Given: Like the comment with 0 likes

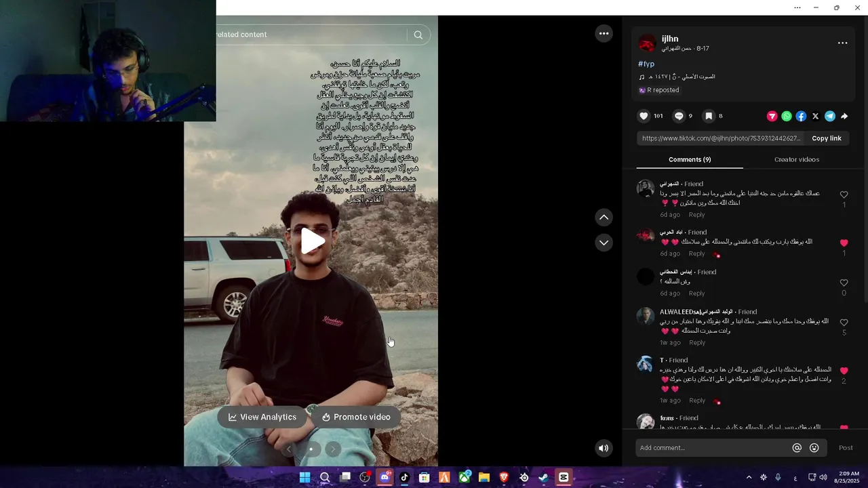Looking at the screenshot, I should point(844,283).
